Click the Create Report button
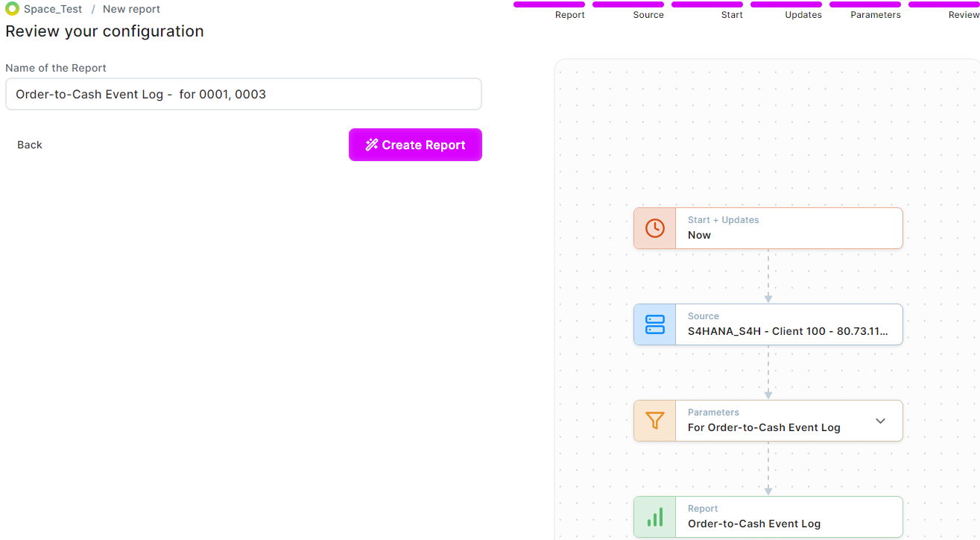980x540 pixels. pyautogui.click(x=415, y=145)
